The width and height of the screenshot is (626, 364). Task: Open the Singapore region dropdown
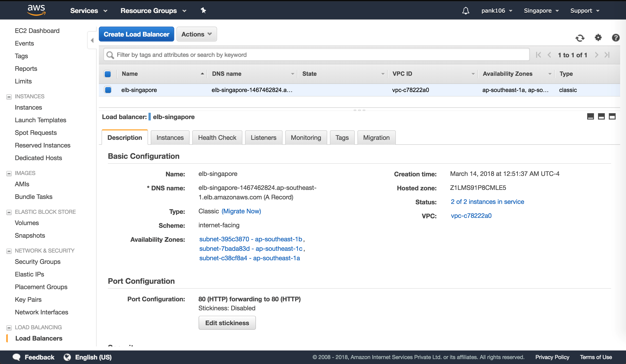[x=541, y=11]
